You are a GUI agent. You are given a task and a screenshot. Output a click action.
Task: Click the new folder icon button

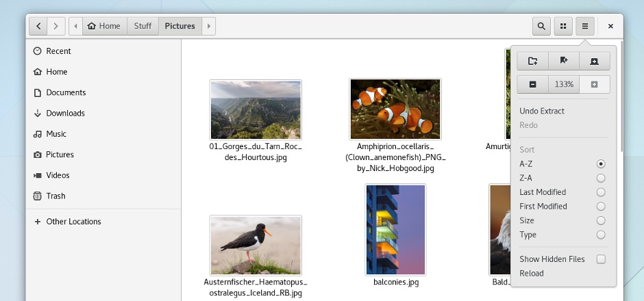coord(532,61)
